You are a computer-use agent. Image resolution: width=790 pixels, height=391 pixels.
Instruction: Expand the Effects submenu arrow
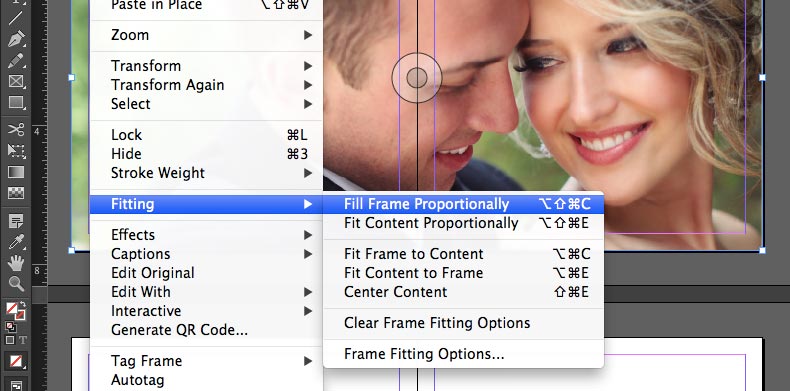[x=307, y=235]
